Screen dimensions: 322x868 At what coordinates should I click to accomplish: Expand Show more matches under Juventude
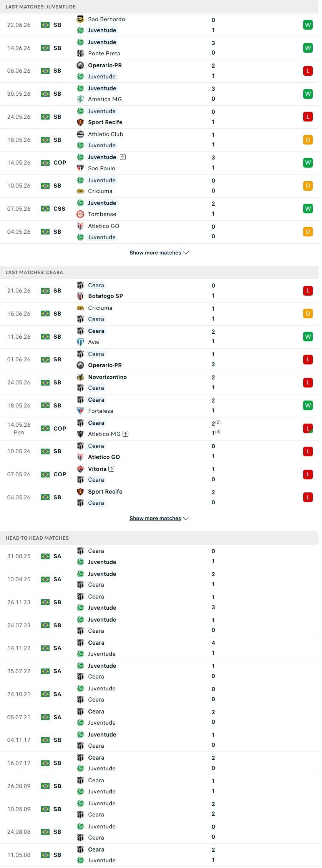tap(159, 253)
